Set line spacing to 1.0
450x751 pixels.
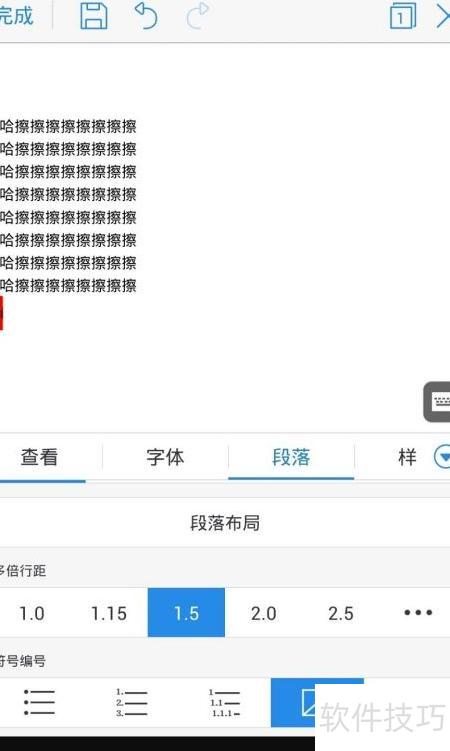pos(32,613)
